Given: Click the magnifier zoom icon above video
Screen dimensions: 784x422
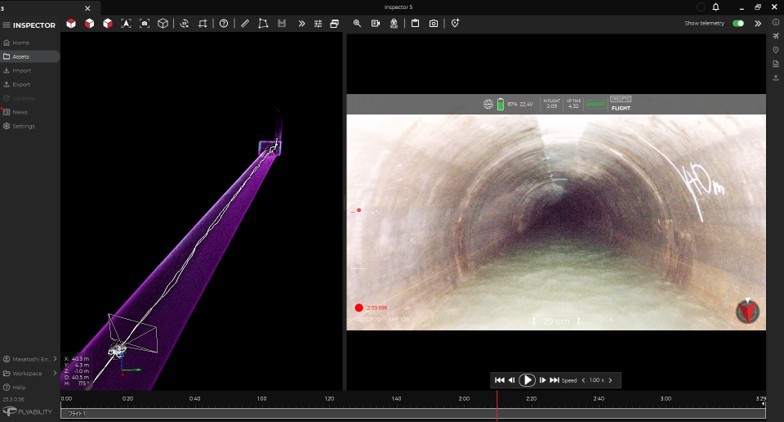Looking at the screenshot, I should pyautogui.click(x=357, y=23).
